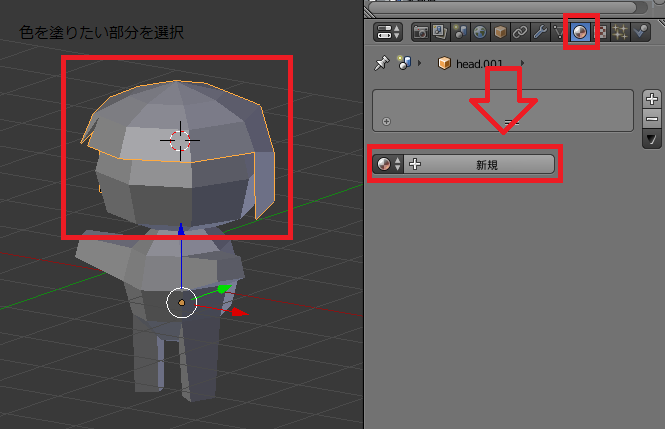Open the World properties globe tab
Image resolution: width=665 pixels, height=429 pixels.
click(480, 32)
